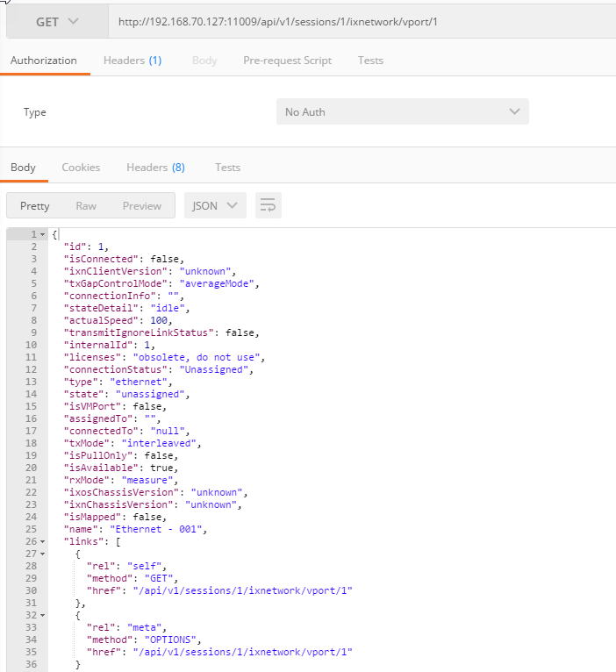
Task: Open the JSON format dropdown
Action: pos(214,206)
